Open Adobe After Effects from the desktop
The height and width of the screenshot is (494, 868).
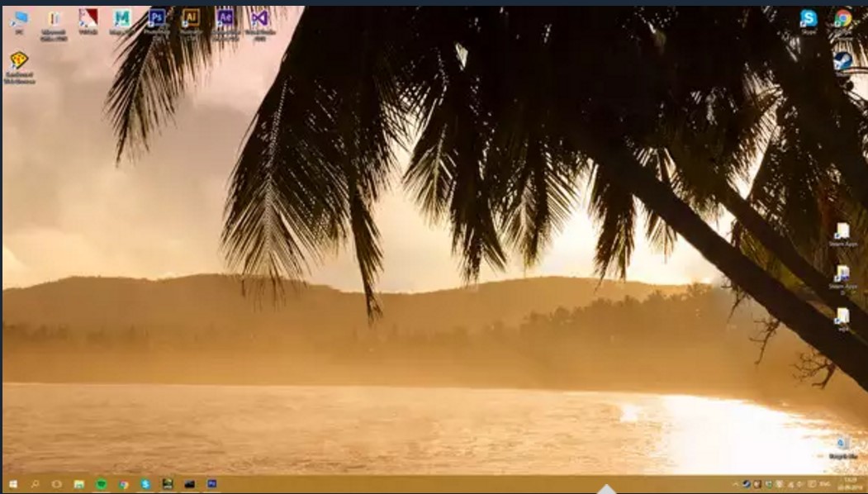(225, 18)
